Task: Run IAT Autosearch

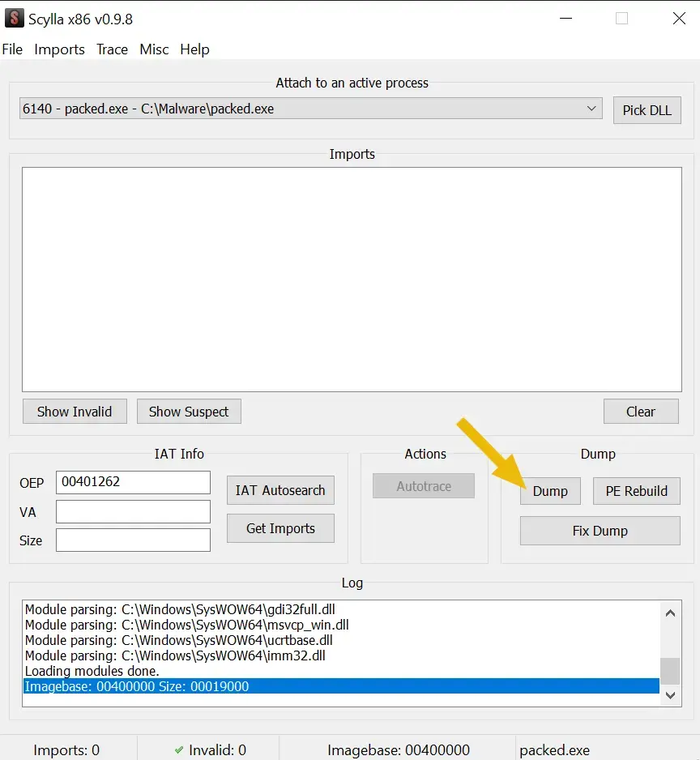Action: 280,490
